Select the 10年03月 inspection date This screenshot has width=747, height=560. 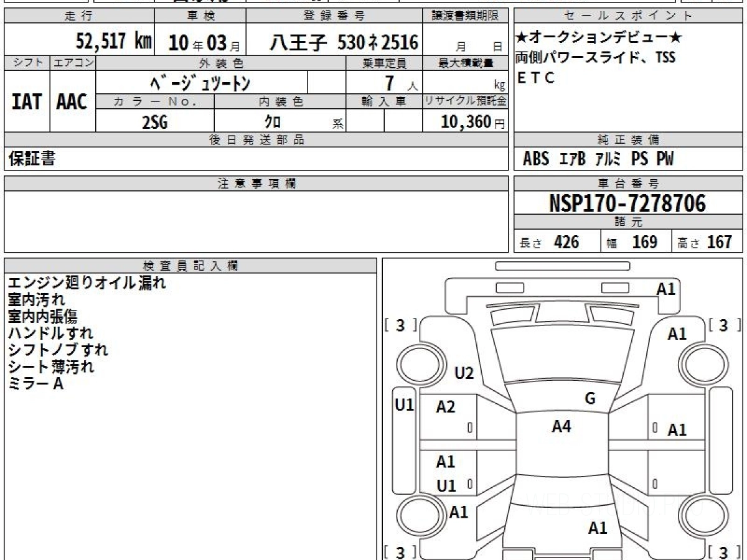[204, 43]
